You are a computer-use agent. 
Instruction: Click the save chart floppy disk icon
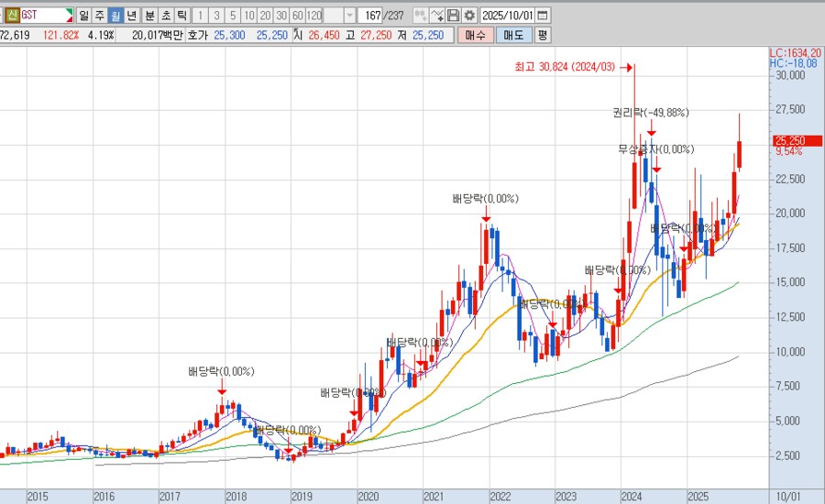(x=453, y=16)
